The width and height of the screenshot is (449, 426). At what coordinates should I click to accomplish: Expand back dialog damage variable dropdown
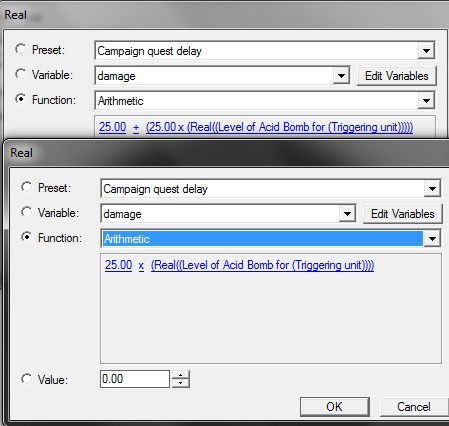tap(341, 76)
